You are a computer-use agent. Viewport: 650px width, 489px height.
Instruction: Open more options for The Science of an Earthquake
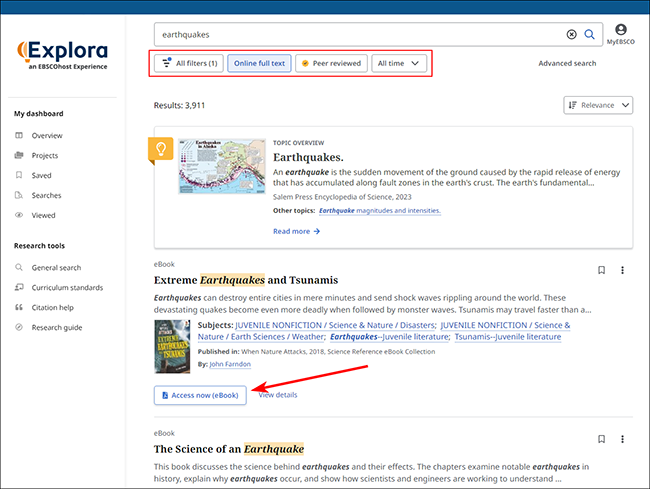coord(622,439)
